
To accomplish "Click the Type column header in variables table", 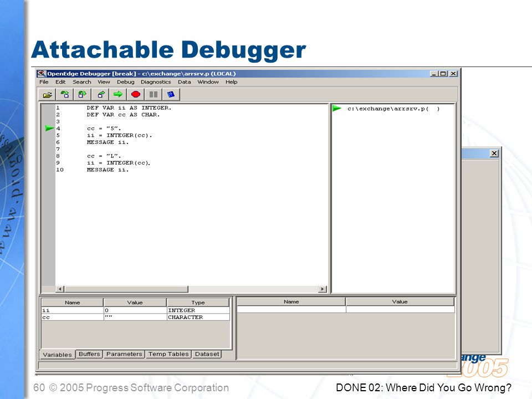I will click(x=198, y=303).
